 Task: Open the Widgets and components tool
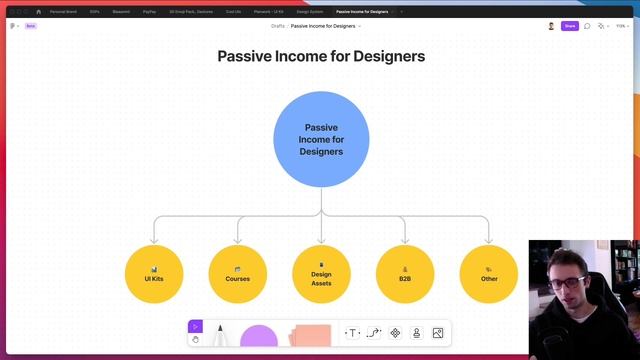click(x=395, y=333)
